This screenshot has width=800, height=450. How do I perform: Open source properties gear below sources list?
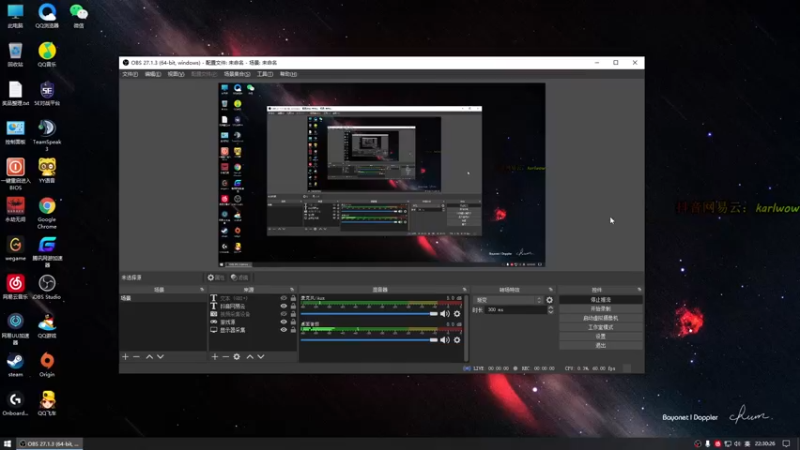(x=237, y=357)
